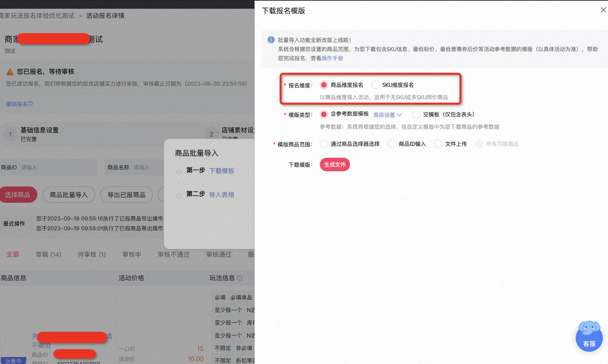The height and width of the screenshot is (364, 608).
Task: Click breadcrumb 商家玩法报名体验优化测试
Action: tap(37, 16)
